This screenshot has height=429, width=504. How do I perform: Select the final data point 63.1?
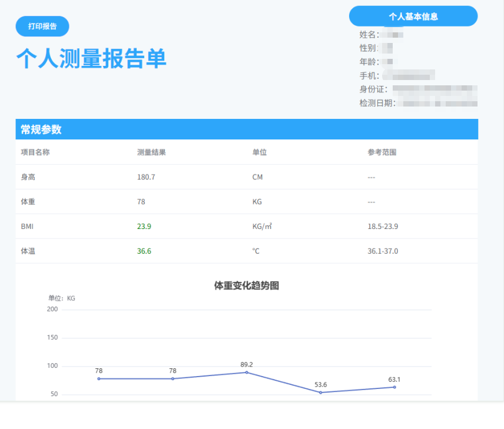point(393,386)
